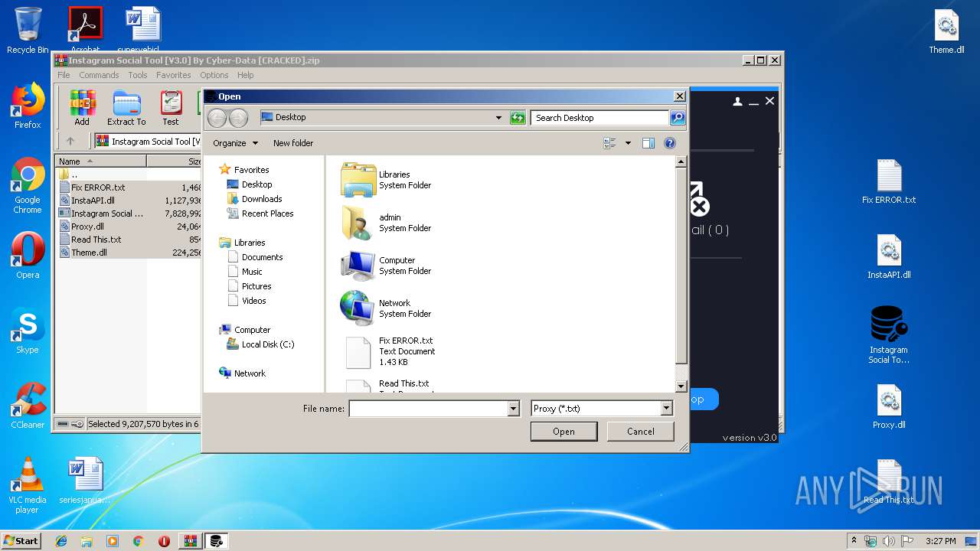Viewport: 980px width, 551px height.
Task: Click the New folder button
Action: click(293, 143)
